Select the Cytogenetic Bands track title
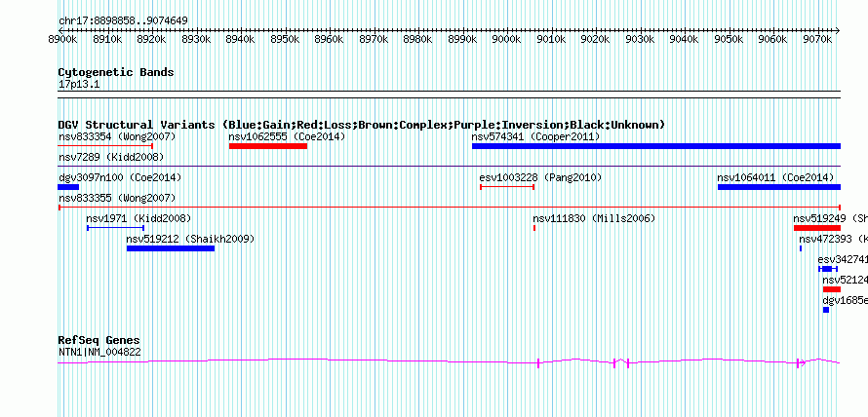Image resolution: width=868 pixels, height=417 pixels. click(116, 72)
